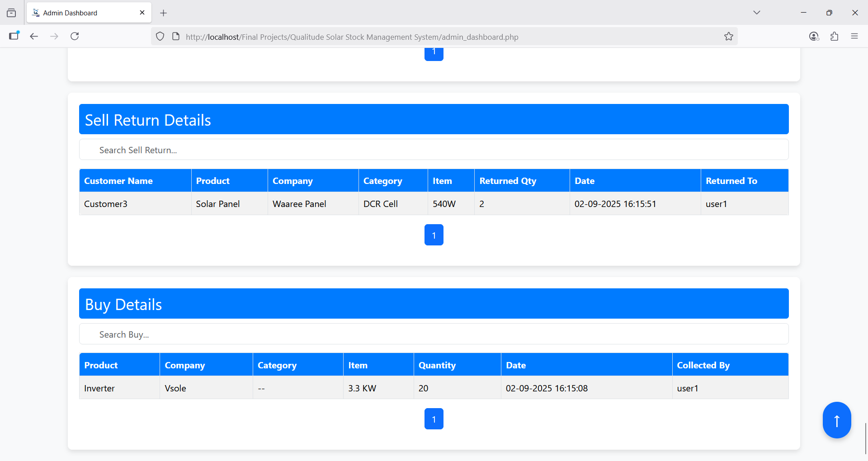This screenshot has width=868, height=461.
Task: Open a new browser tab
Action: point(164,13)
